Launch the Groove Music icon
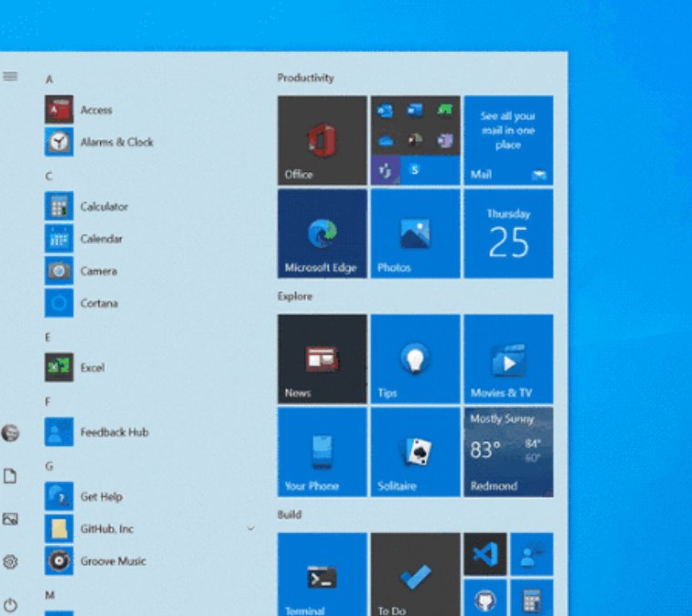The height and width of the screenshot is (616, 692). (x=58, y=560)
